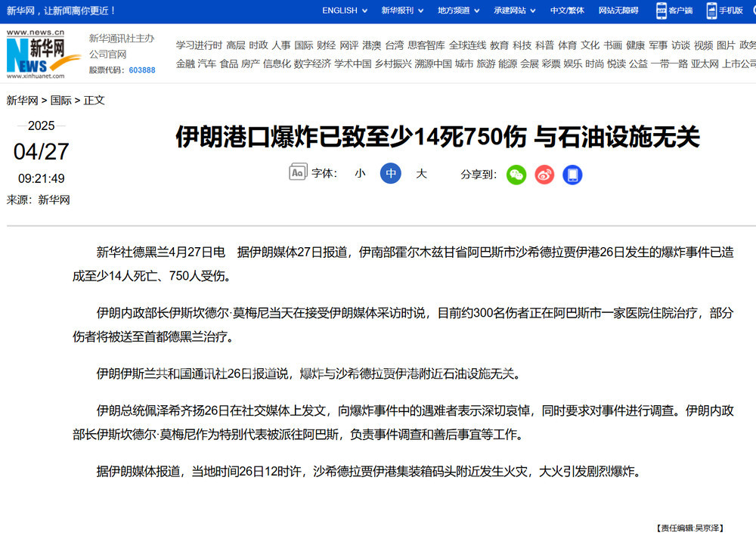Share article to WeChat
Viewport: 756px width, 542px height.
[x=516, y=175]
